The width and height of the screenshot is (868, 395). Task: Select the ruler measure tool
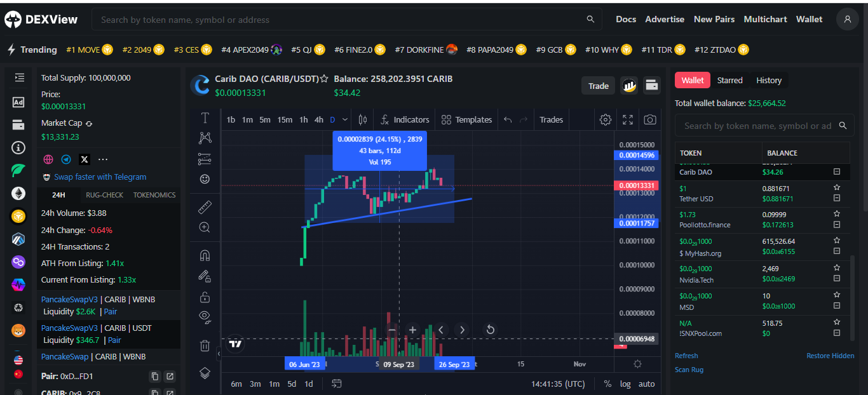205,206
